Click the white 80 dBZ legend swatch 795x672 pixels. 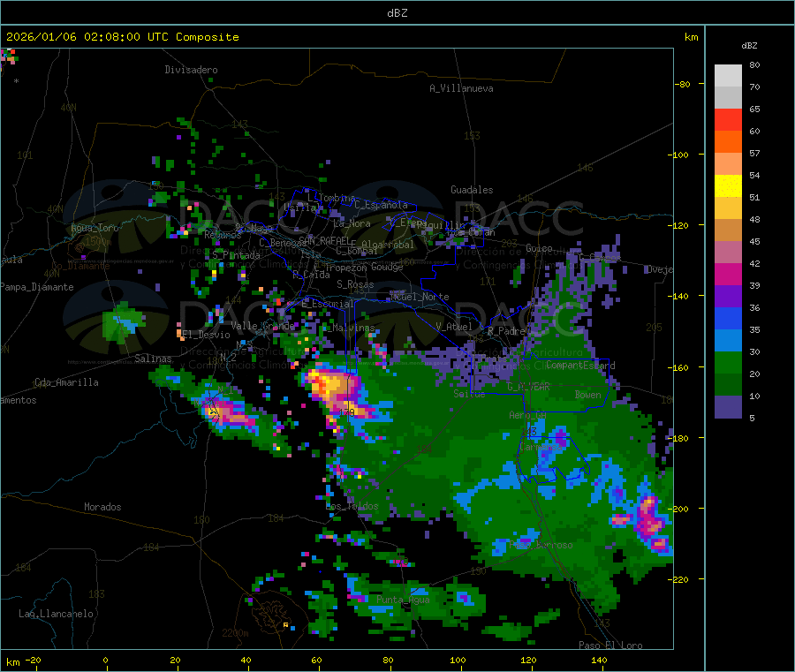pyautogui.click(x=728, y=76)
